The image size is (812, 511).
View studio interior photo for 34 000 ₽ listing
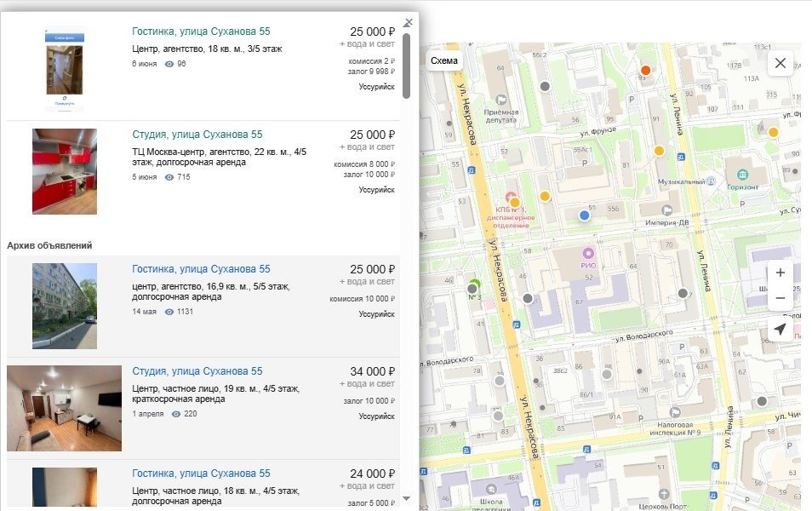point(64,409)
